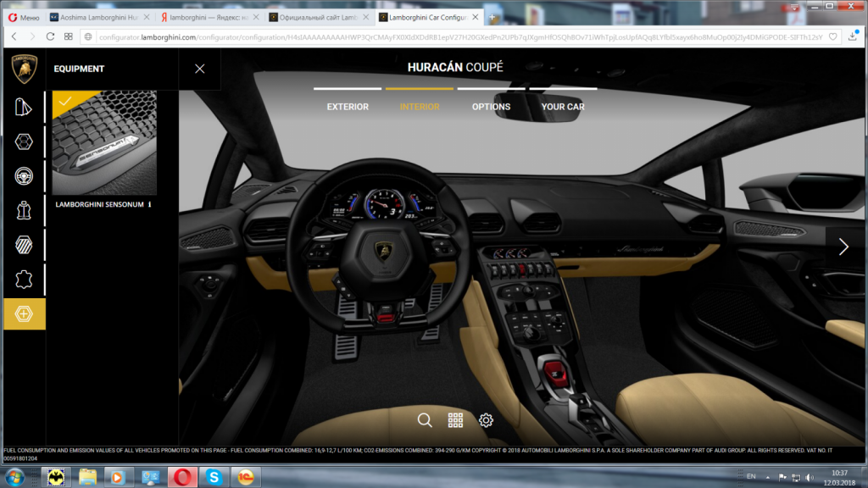Select the leather hide category icon
Image resolution: width=868 pixels, height=488 pixels.
tap(24, 279)
